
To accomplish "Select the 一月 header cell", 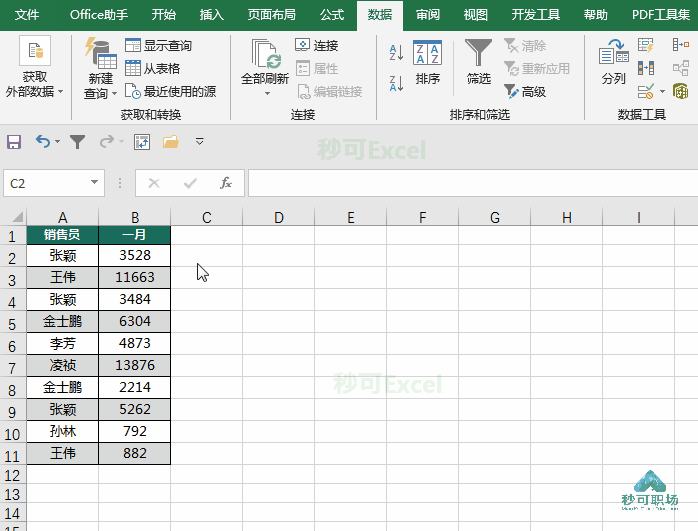I will (x=134, y=235).
